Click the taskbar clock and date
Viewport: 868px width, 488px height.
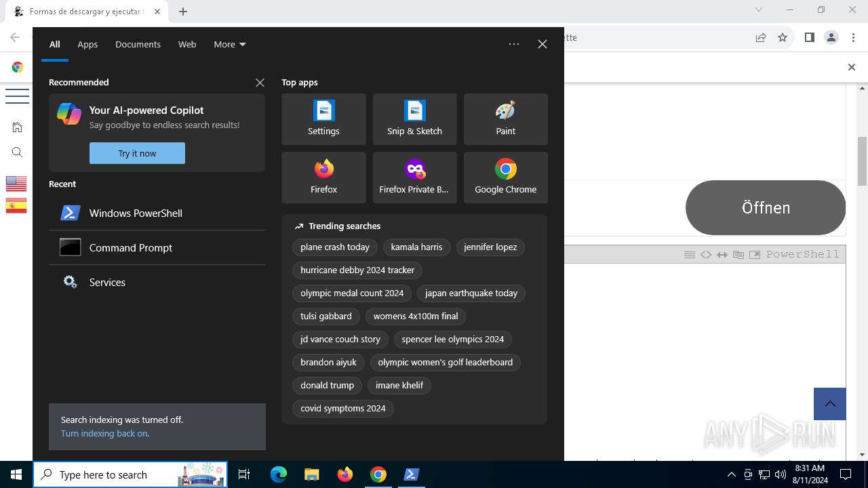pyautogui.click(x=810, y=474)
